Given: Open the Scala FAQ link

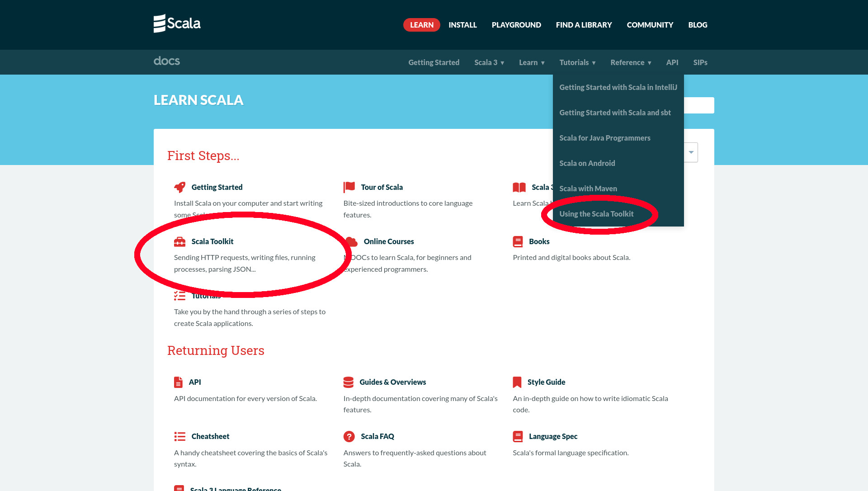Looking at the screenshot, I should coord(377,436).
